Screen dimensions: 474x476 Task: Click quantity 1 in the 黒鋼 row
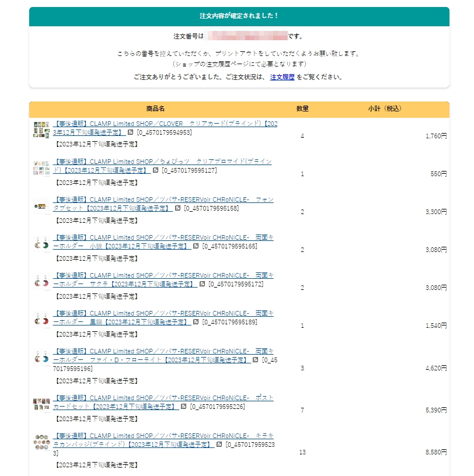pos(302,325)
